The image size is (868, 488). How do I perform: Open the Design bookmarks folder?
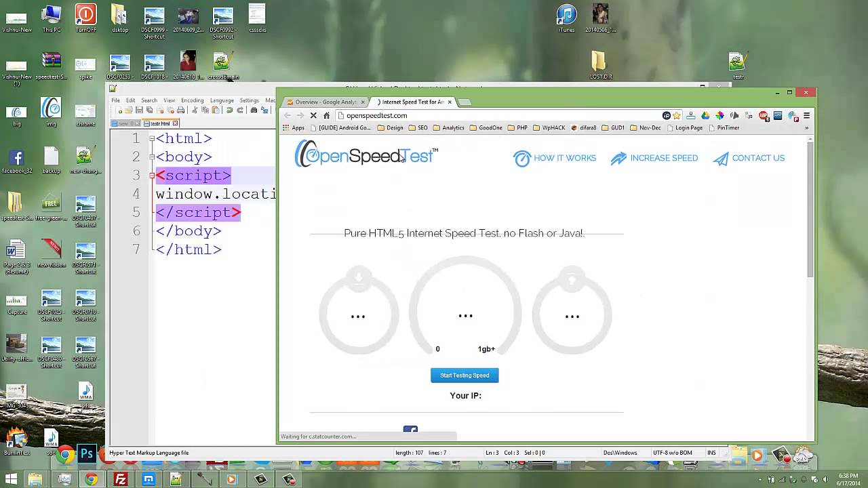391,128
